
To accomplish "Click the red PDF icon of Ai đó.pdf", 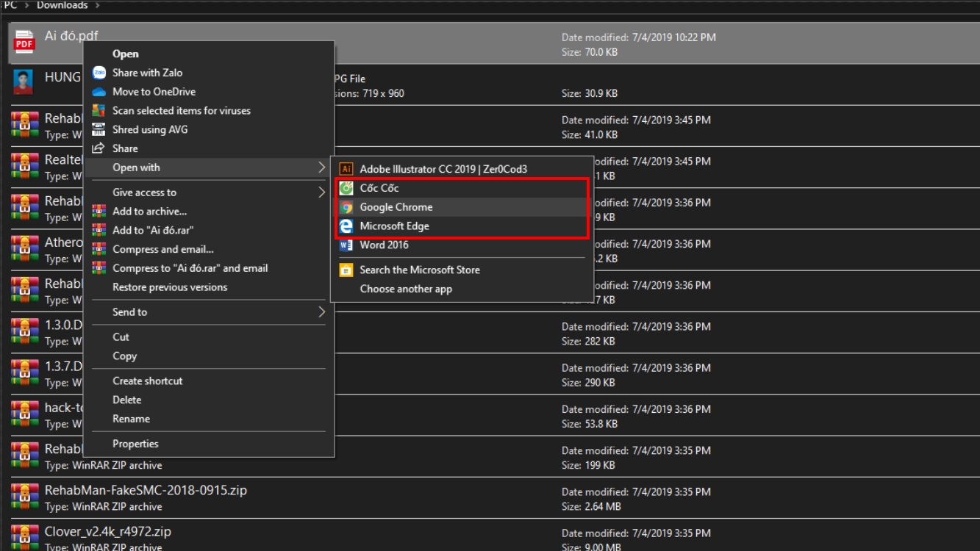I will [x=24, y=43].
